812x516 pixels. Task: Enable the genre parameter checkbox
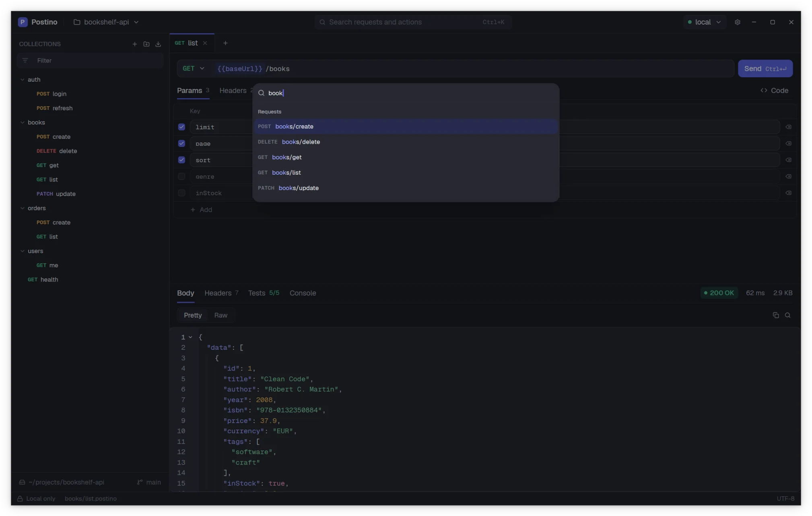click(x=181, y=176)
